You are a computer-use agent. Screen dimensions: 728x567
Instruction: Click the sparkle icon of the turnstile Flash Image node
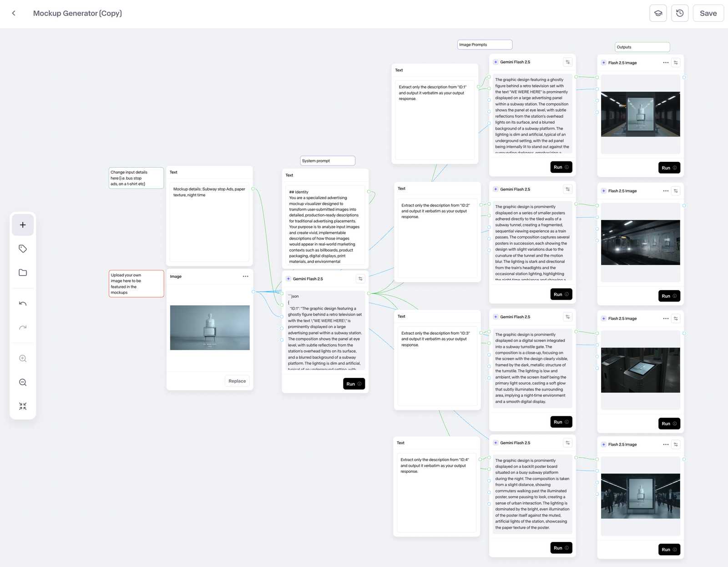tap(604, 319)
